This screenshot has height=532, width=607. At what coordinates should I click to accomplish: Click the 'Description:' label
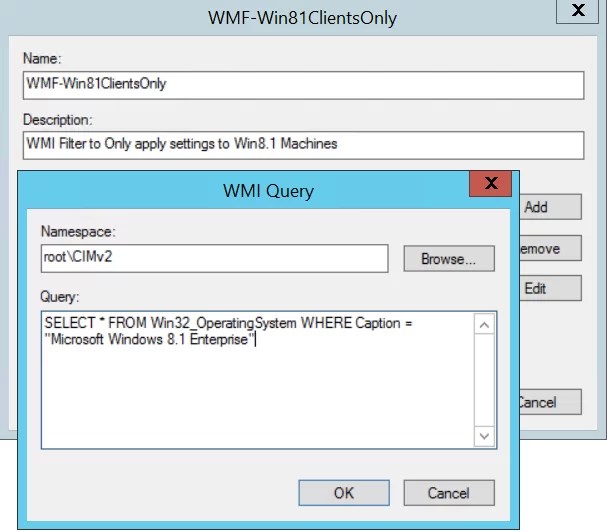(x=58, y=120)
